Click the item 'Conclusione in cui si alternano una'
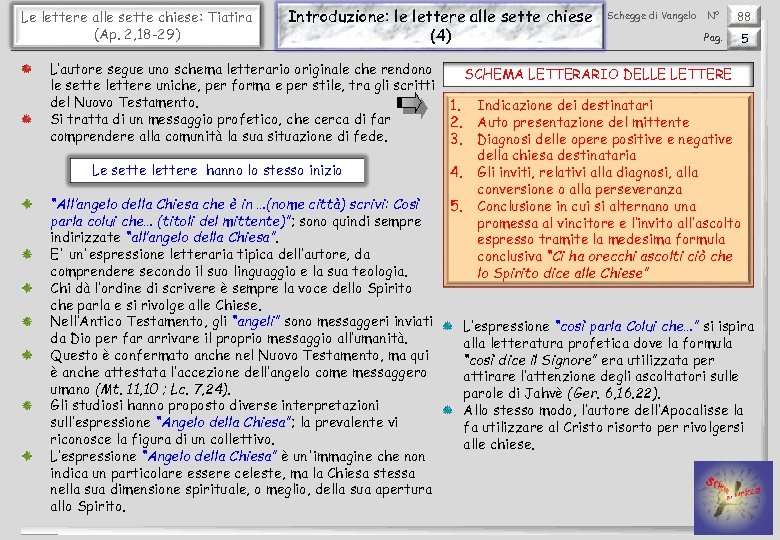 tap(586, 206)
